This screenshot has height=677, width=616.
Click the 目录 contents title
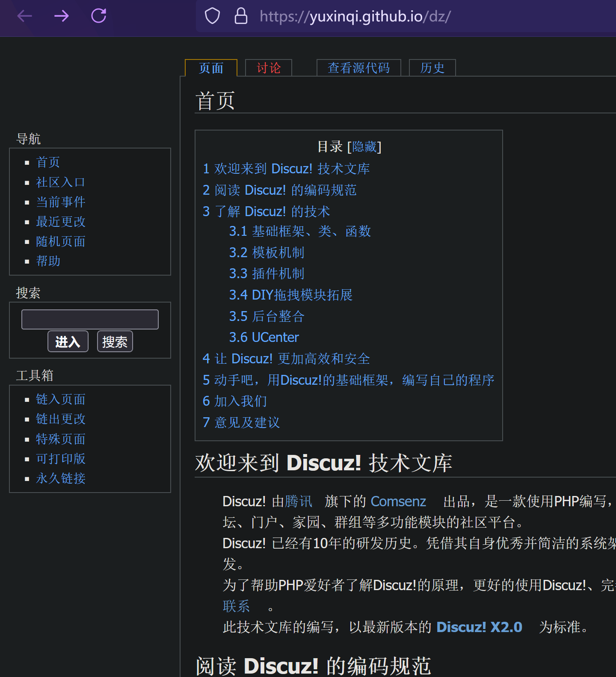(330, 147)
